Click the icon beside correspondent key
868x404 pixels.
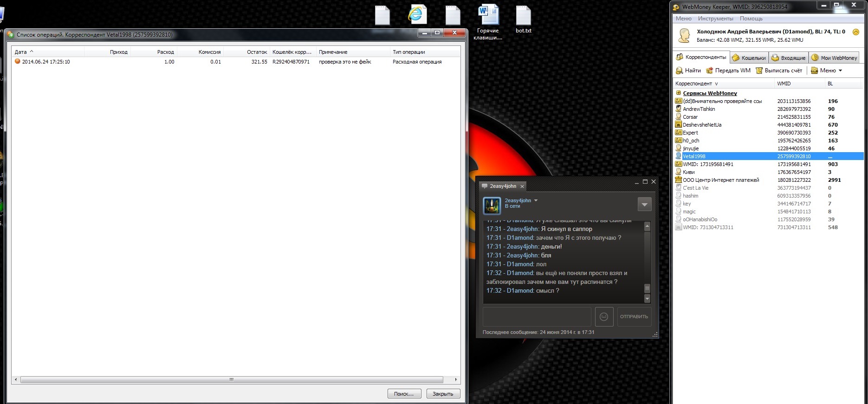click(x=678, y=203)
